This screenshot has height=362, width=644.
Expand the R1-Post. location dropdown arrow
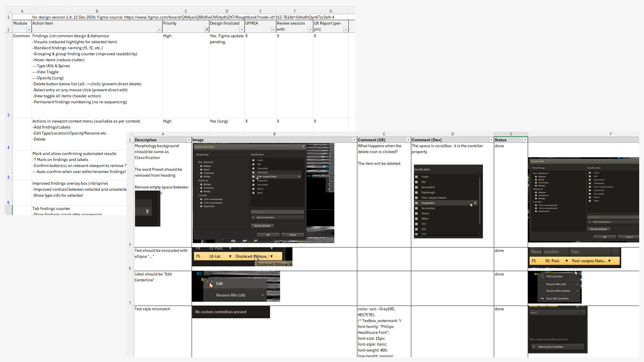point(567,261)
